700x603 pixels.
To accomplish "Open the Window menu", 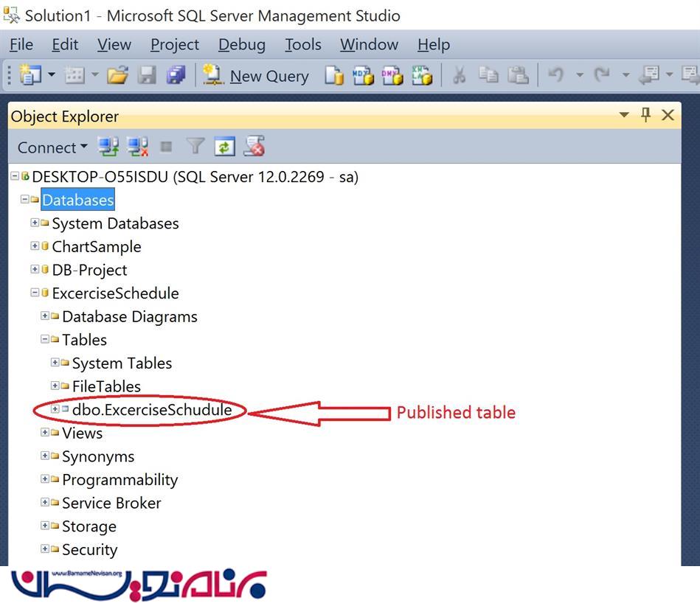I will coord(370,45).
